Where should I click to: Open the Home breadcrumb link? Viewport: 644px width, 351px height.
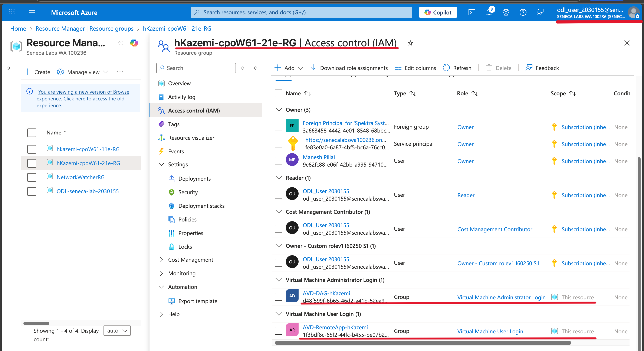coord(18,29)
